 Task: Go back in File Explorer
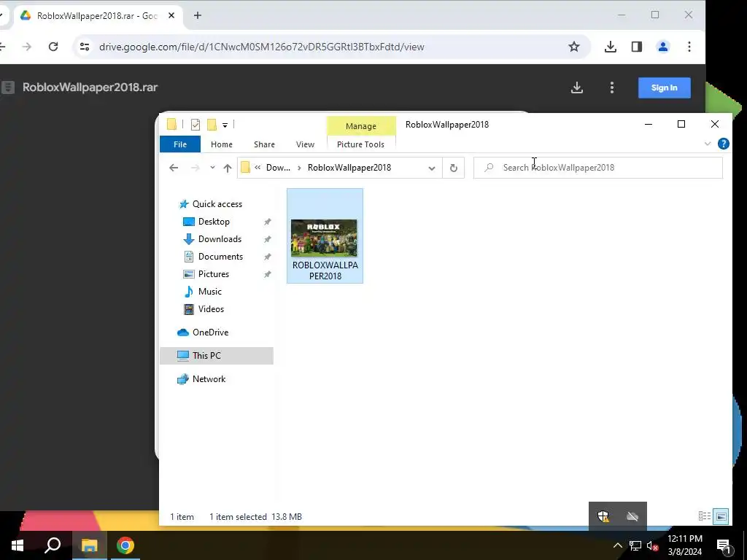[174, 168]
